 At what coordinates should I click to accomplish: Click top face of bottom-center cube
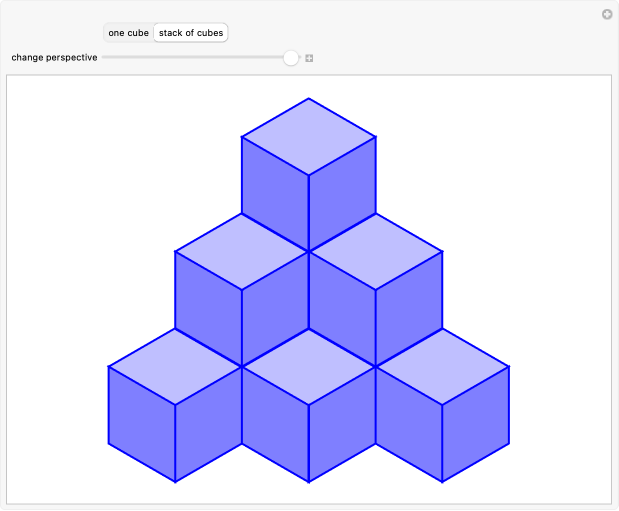click(308, 367)
